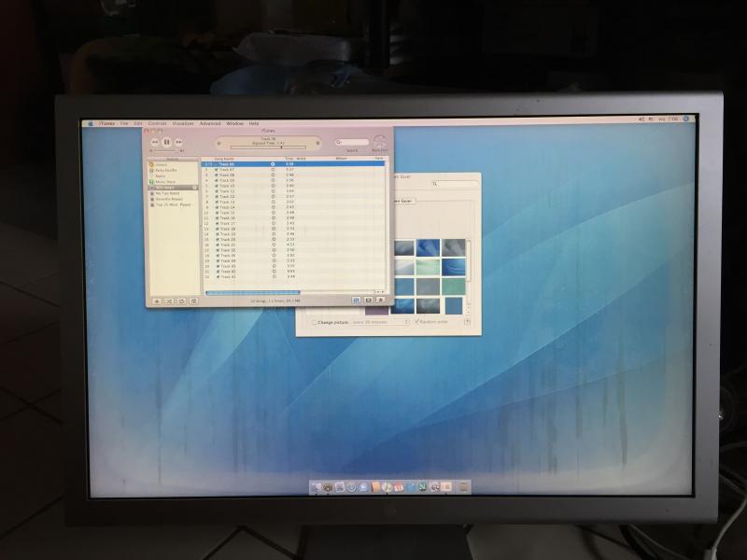The width and height of the screenshot is (747, 560).
Task: Open the Apple menu
Action: click(91, 123)
